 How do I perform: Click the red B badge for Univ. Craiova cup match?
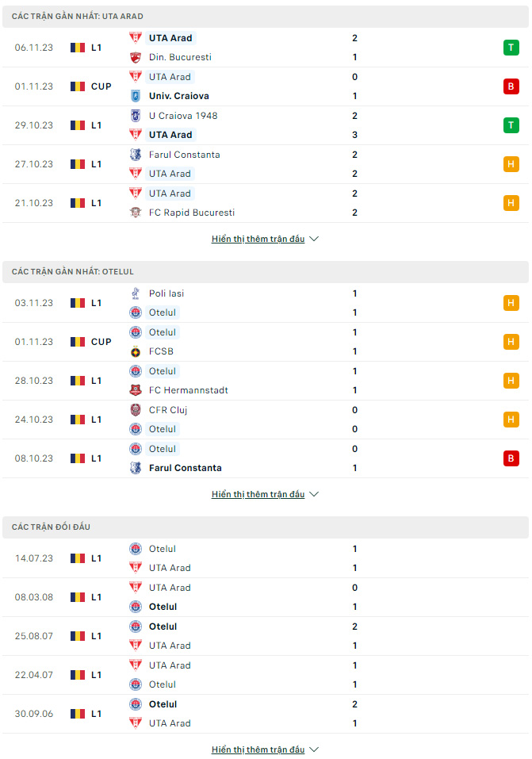tap(511, 86)
